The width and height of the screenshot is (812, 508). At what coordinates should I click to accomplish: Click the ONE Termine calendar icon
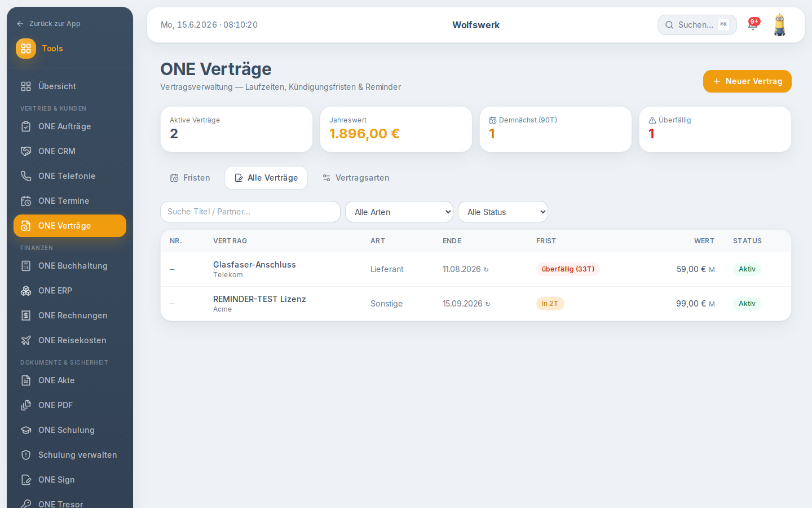26,201
